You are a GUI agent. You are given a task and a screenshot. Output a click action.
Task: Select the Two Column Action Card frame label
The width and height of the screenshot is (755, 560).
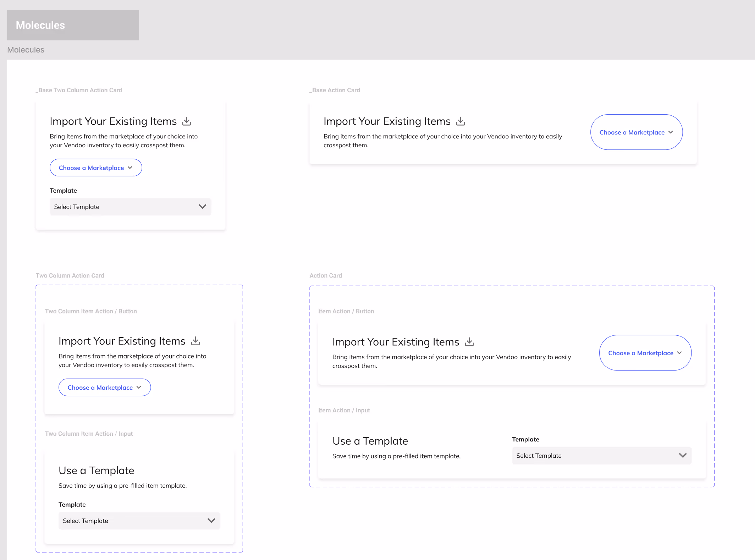pos(70,276)
